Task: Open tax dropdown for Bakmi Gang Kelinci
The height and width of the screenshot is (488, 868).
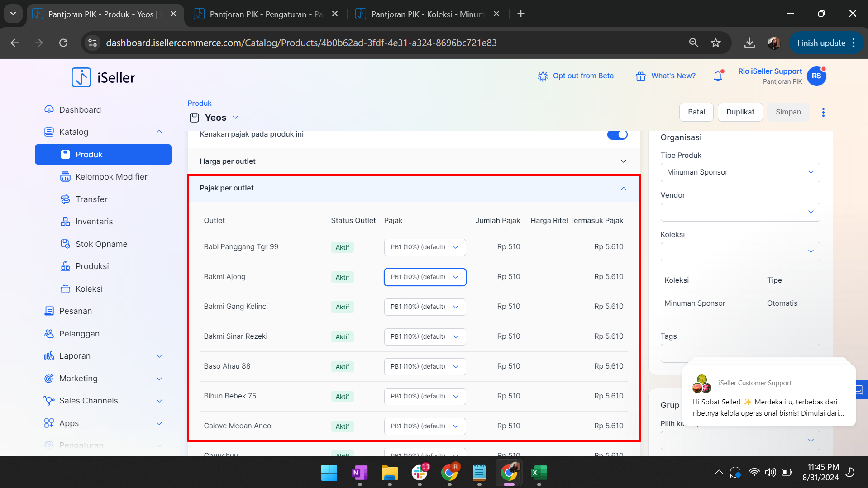Action: click(424, 307)
